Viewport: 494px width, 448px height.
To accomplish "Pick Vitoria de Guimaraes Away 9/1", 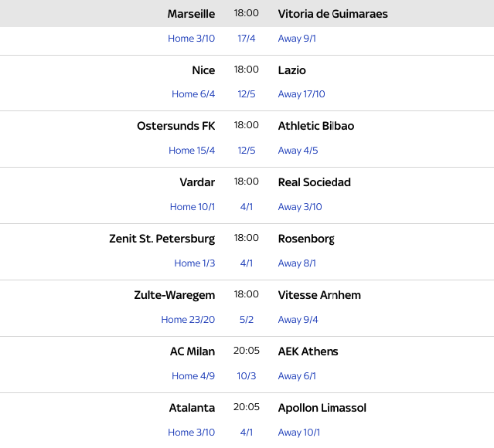I will [x=297, y=39].
